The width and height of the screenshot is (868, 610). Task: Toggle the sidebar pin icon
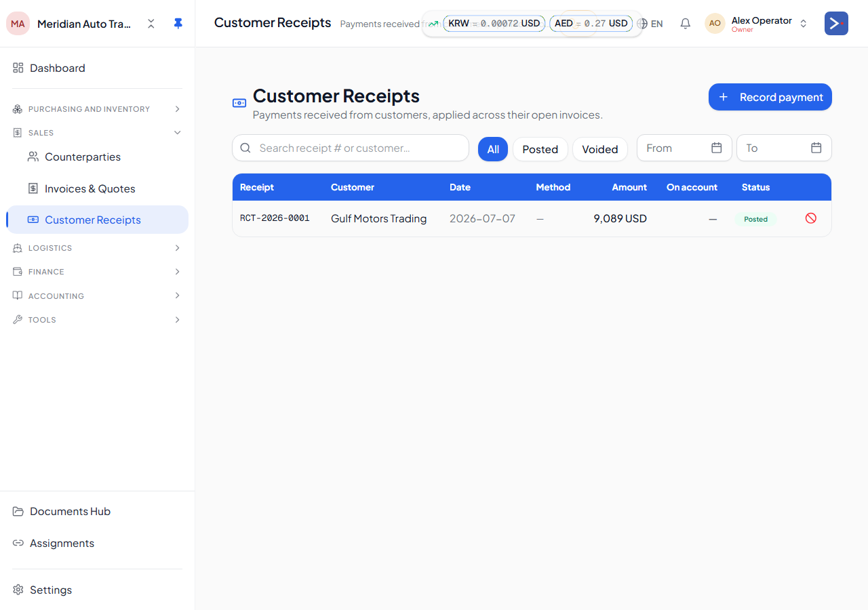pyautogui.click(x=178, y=24)
